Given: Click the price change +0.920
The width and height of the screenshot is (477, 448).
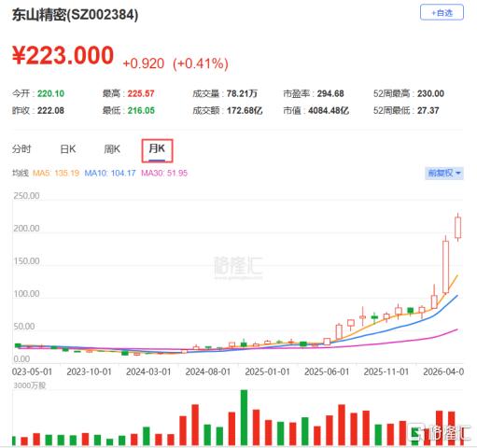Looking at the screenshot, I should pos(144,63).
